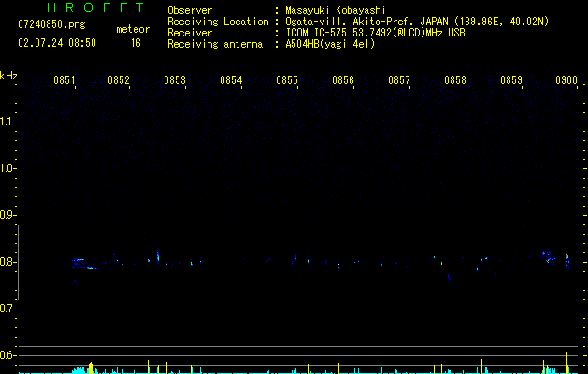
Task: Click the HROFFT title text
Action: [x=96, y=7]
